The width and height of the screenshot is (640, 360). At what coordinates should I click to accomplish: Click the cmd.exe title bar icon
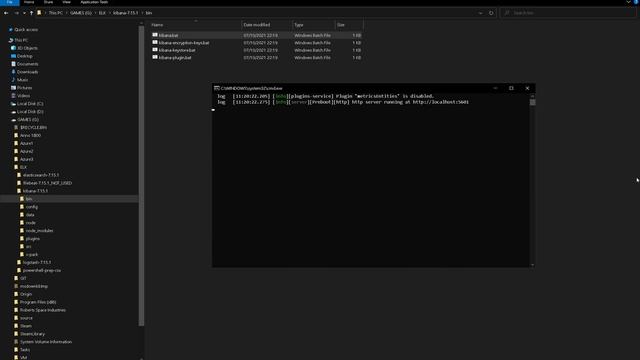point(217,88)
